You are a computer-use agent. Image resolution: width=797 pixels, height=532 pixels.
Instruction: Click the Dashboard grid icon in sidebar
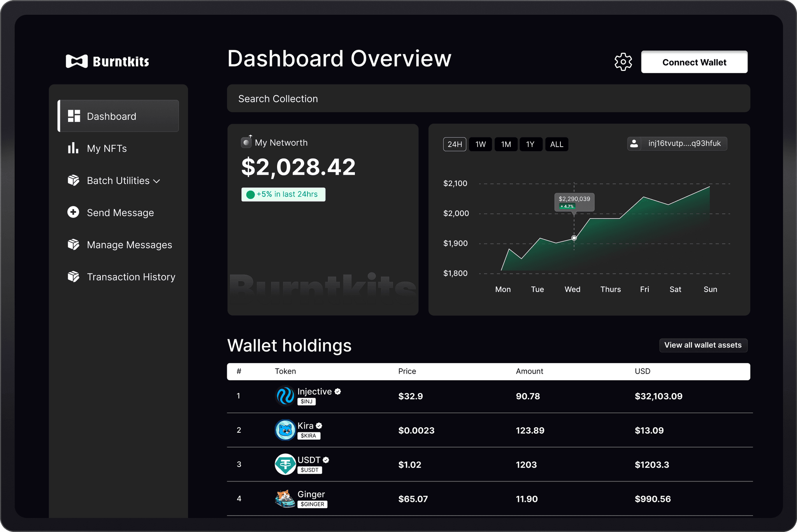(74, 116)
